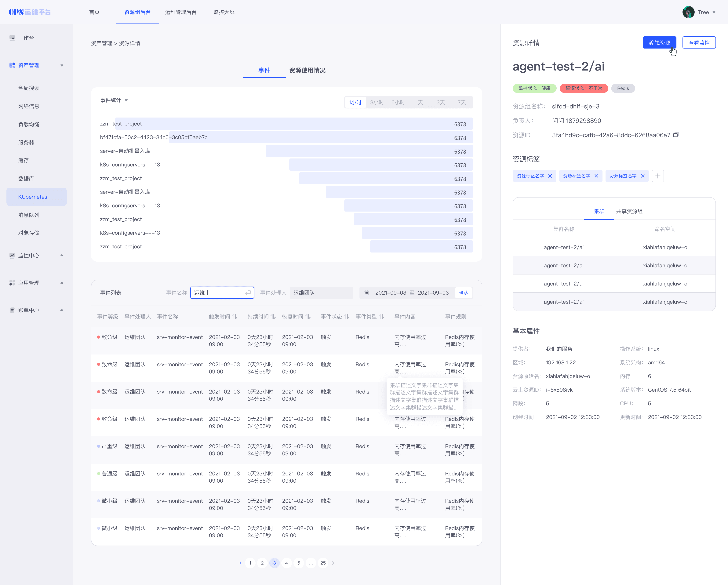Go to previous page arrow
Image resolution: width=728 pixels, height=585 pixels.
point(240,563)
